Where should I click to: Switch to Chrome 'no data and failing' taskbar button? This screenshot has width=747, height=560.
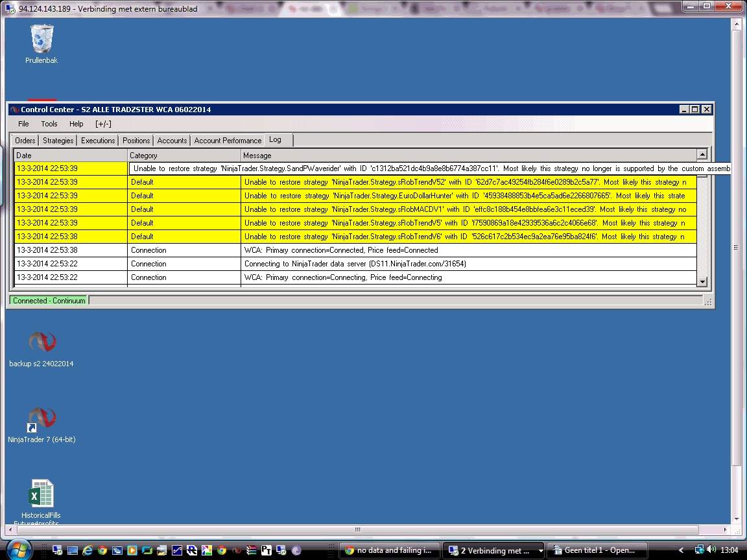click(390, 550)
